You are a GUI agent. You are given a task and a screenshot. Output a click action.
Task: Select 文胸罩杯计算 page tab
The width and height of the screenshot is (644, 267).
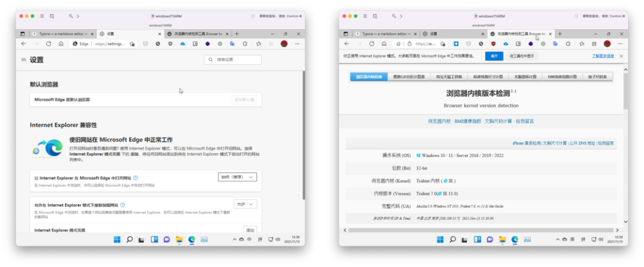click(525, 77)
